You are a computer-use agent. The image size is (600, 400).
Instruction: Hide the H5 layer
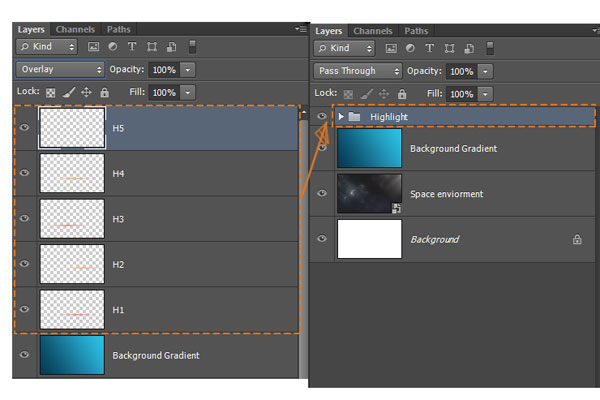(24, 127)
